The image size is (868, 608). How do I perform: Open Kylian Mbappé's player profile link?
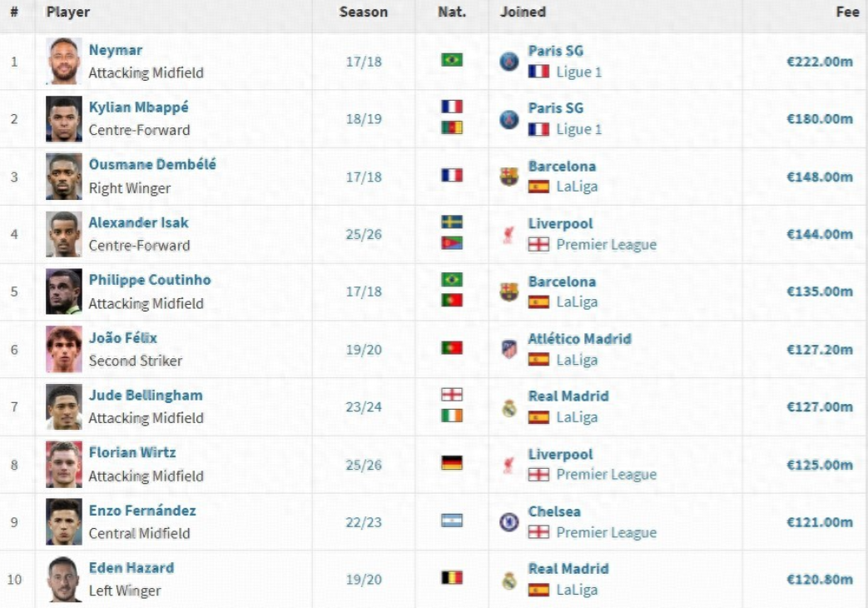point(138,107)
